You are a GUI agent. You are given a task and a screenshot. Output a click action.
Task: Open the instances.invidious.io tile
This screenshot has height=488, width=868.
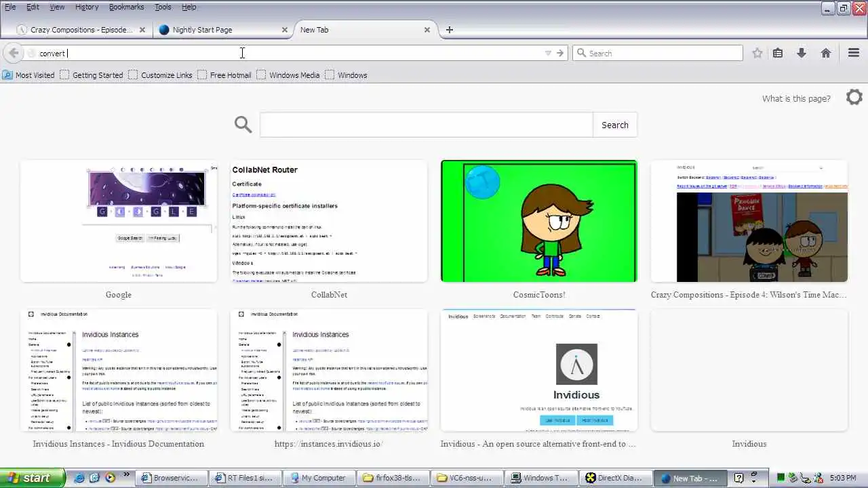point(329,371)
